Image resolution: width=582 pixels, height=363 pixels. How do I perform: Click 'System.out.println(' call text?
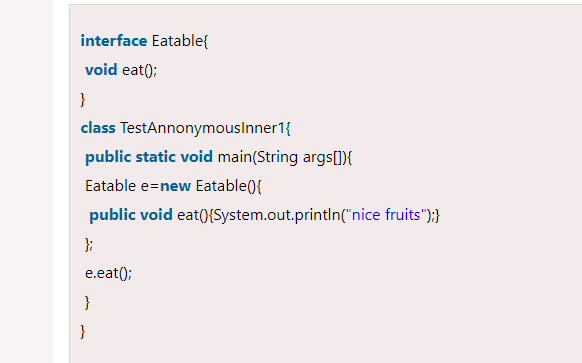coord(279,215)
